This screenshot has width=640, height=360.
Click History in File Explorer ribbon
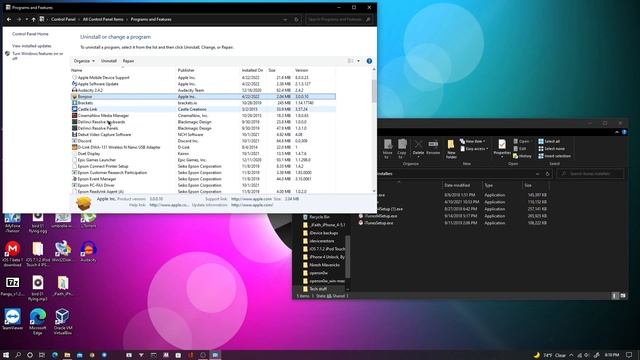(x=522, y=156)
